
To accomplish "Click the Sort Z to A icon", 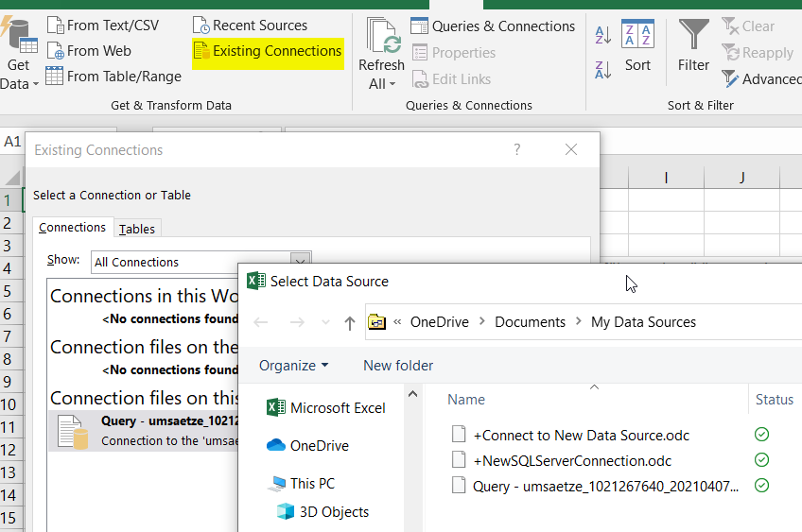I will tap(603, 69).
